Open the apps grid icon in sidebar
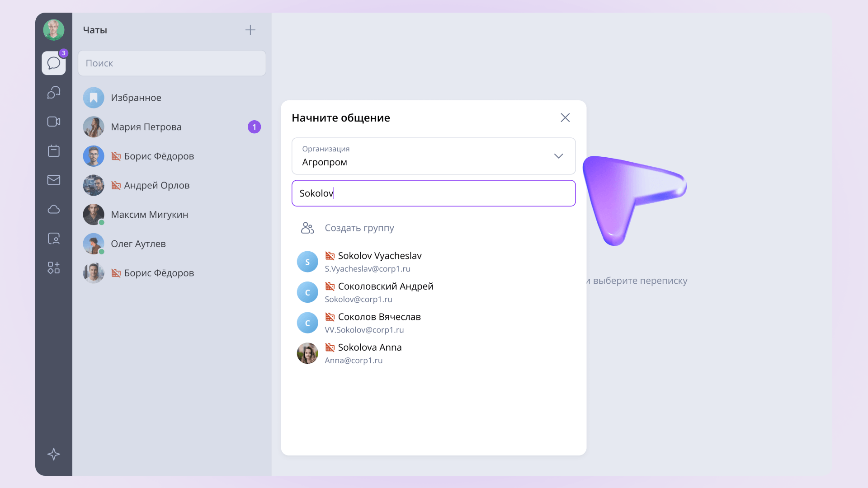The width and height of the screenshot is (868, 488). coord(54,267)
